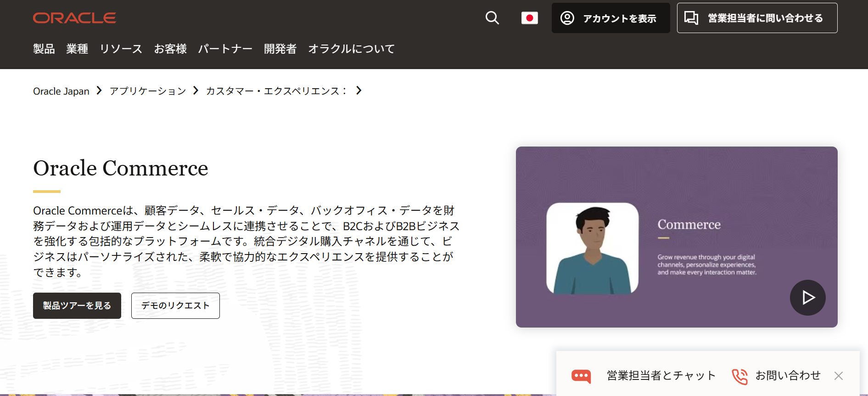This screenshot has width=868, height=396.
Task: Go to カスタマー・エクスペリエンス breadcrumb link
Action: click(276, 91)
